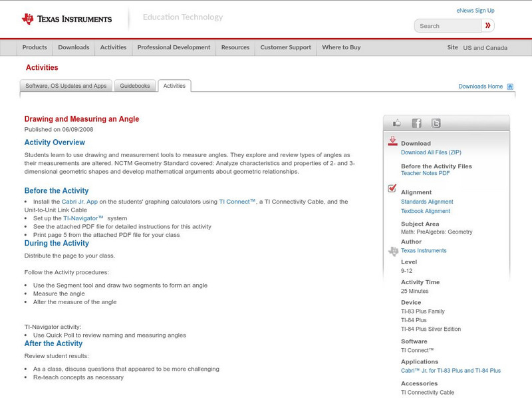This screenshot has height=398, width=532.
Task: Click the red download arrow icon
Action: (392, 141)
